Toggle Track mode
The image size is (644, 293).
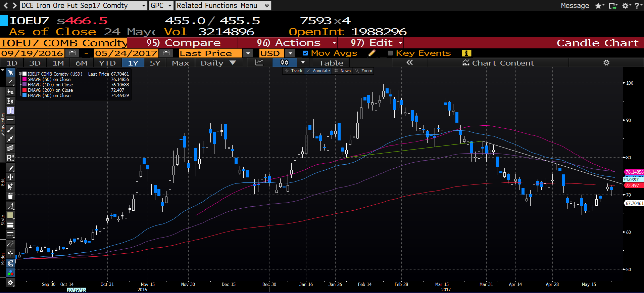click(294, 71)
